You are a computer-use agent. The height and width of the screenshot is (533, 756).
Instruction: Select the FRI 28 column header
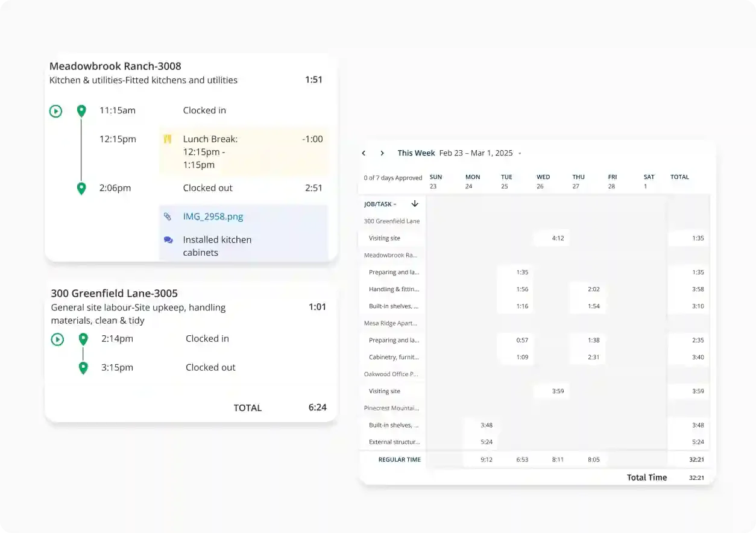612,181
